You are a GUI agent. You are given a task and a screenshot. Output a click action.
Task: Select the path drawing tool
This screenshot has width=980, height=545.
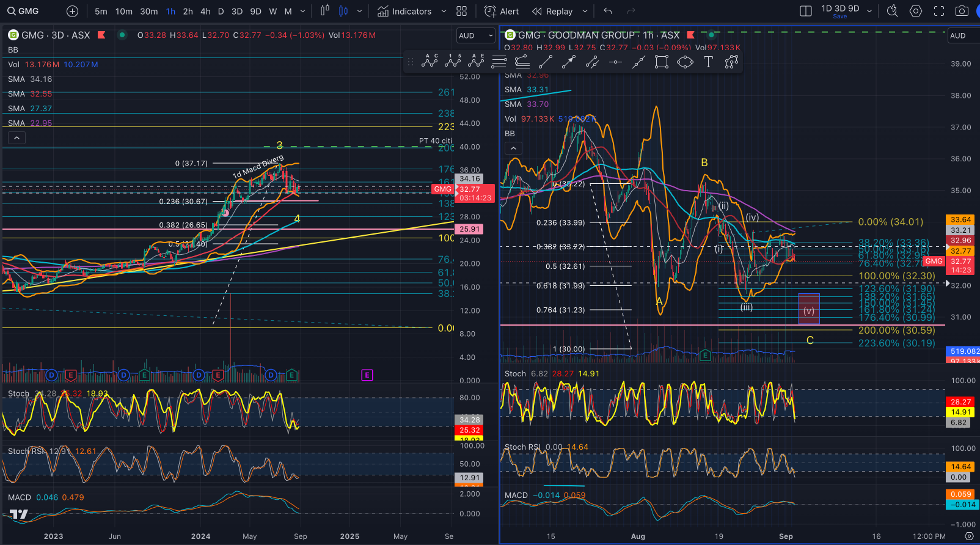pos(731,61)
